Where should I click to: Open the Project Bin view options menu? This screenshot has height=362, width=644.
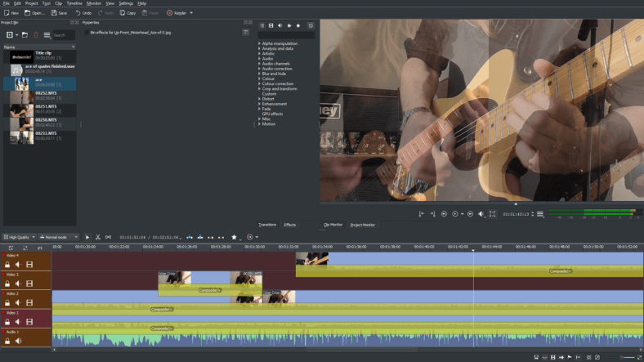47,35
